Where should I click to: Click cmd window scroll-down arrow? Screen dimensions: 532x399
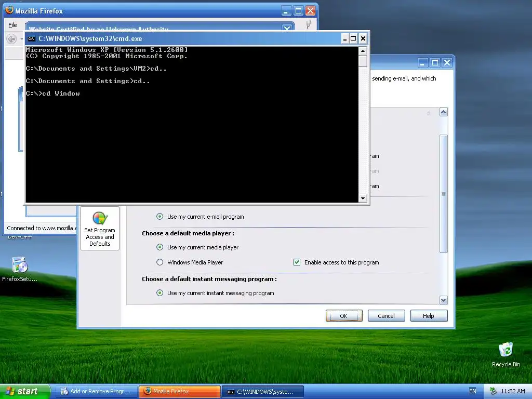click(x=363, y=198)
